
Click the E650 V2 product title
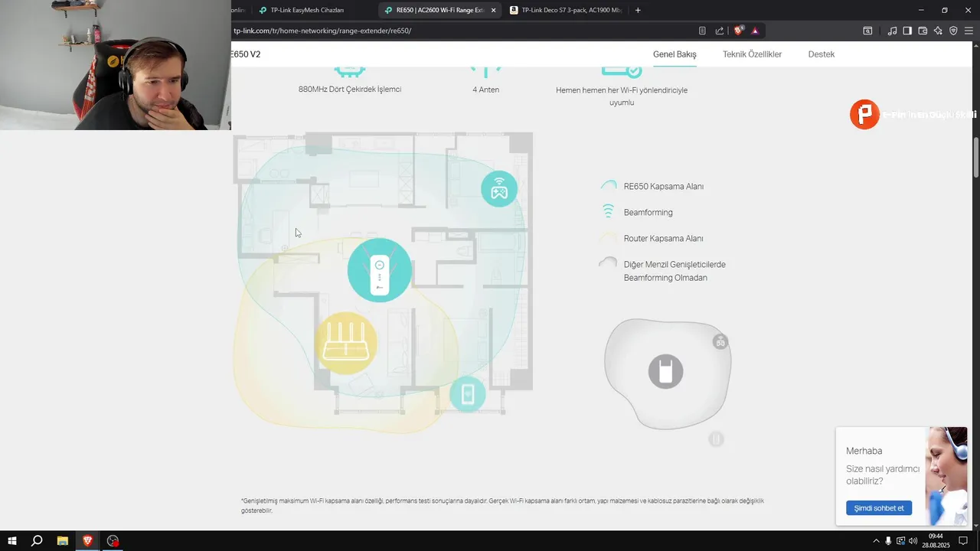click(246, 54)
